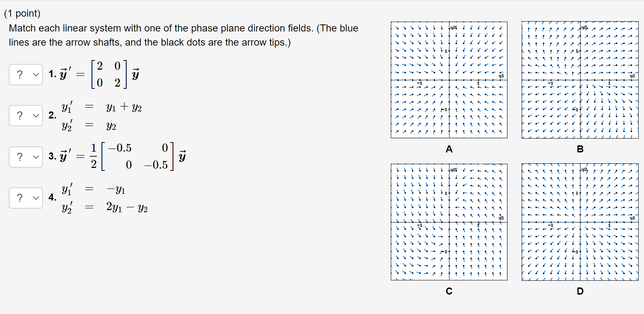Open the answer dropdown for problem 4

(26, 198)
